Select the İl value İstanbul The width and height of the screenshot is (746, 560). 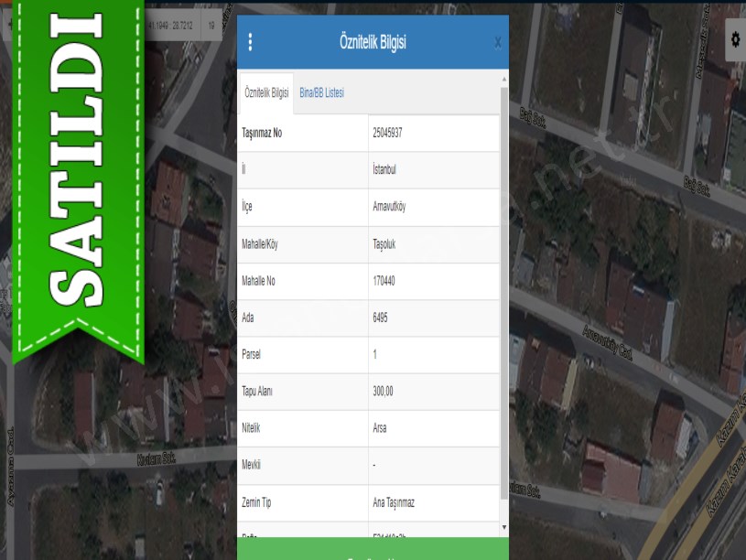[x=384, y=169]
